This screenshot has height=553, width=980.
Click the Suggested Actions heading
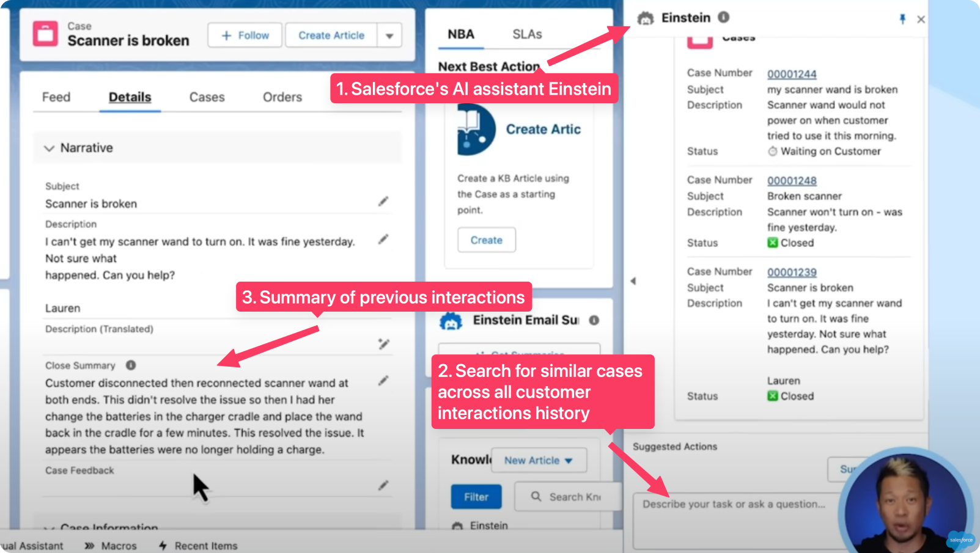pos(675,447)
